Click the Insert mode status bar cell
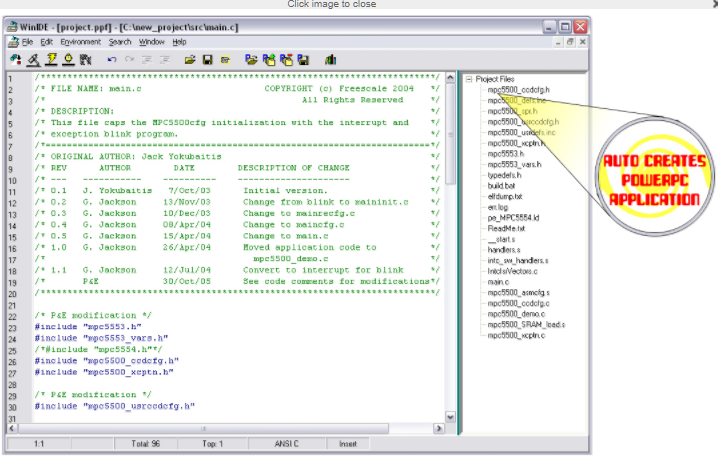The height and width of the screenshot is (456, 718). click(x=347, y=442)
